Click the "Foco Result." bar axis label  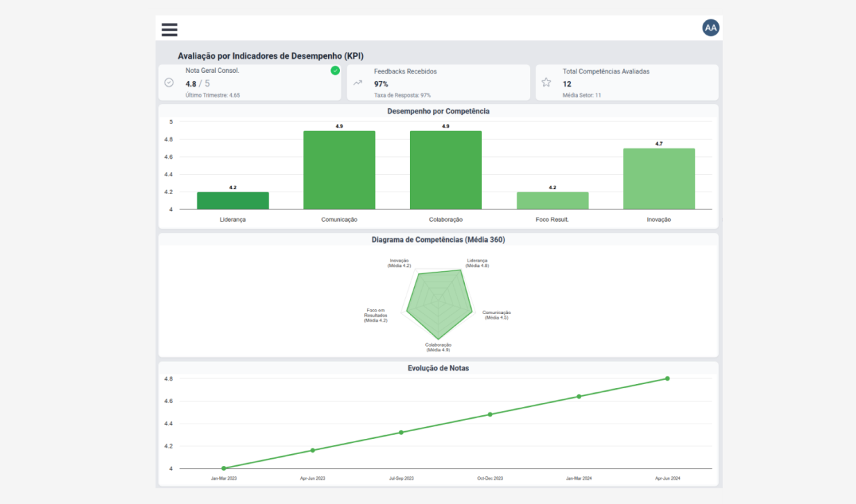pyautogui.click(x=552, y=220)
